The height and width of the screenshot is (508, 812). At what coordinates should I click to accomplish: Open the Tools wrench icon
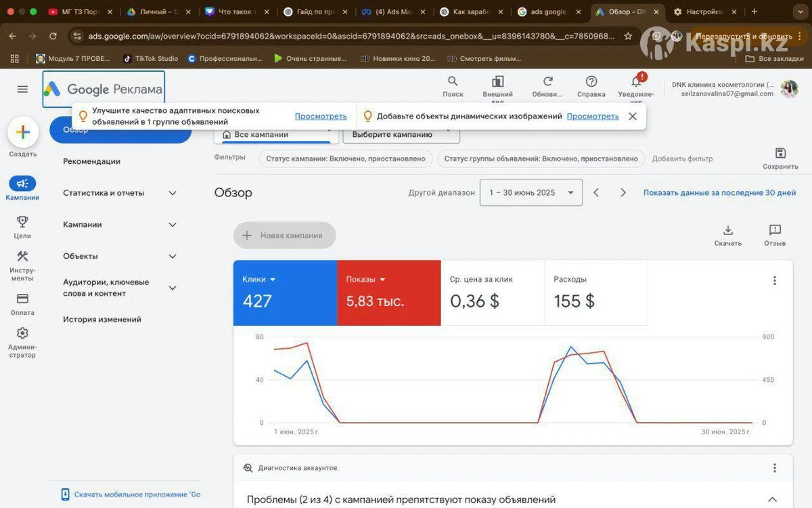pos(22,257)
